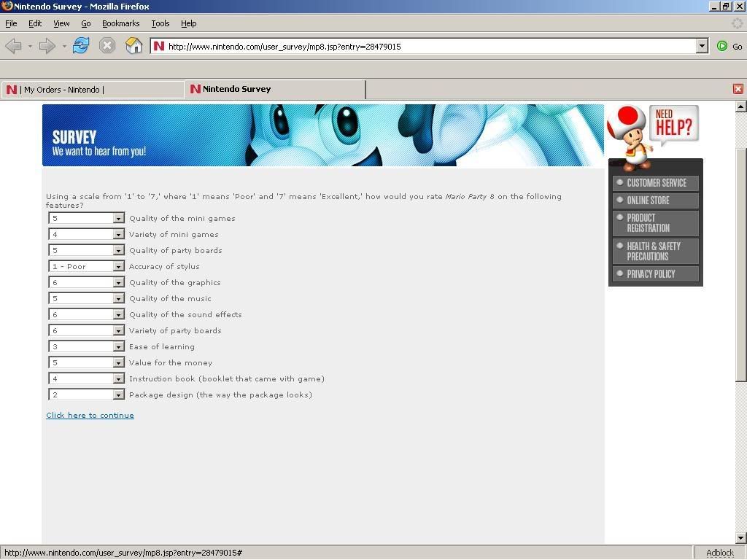Viewport: 747px width, 560px height.
Task: Open the Help menu
Action: click(189, 23)
